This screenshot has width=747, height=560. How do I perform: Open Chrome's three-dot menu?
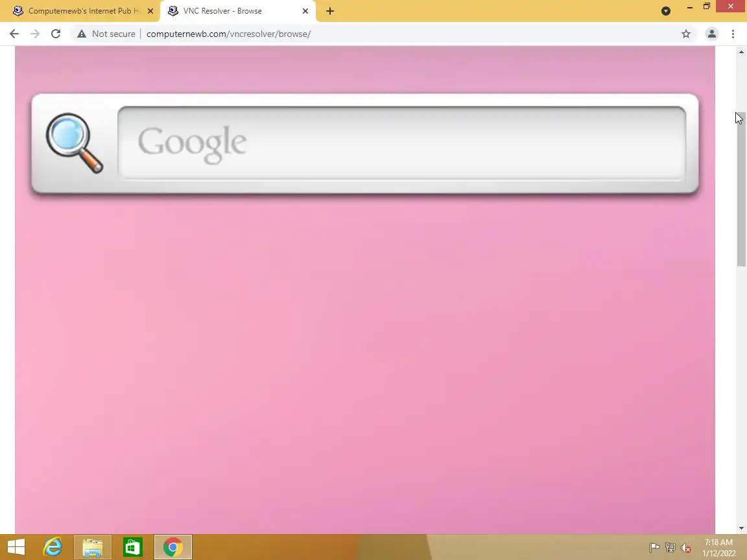click(x=733, y=34)
